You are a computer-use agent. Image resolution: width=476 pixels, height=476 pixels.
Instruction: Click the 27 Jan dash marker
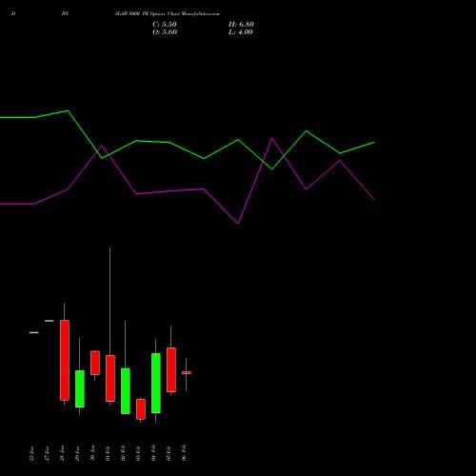coord(50,321)
